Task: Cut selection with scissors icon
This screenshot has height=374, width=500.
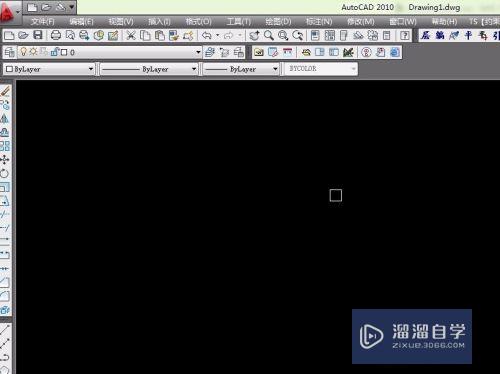Action: point(131,35)
